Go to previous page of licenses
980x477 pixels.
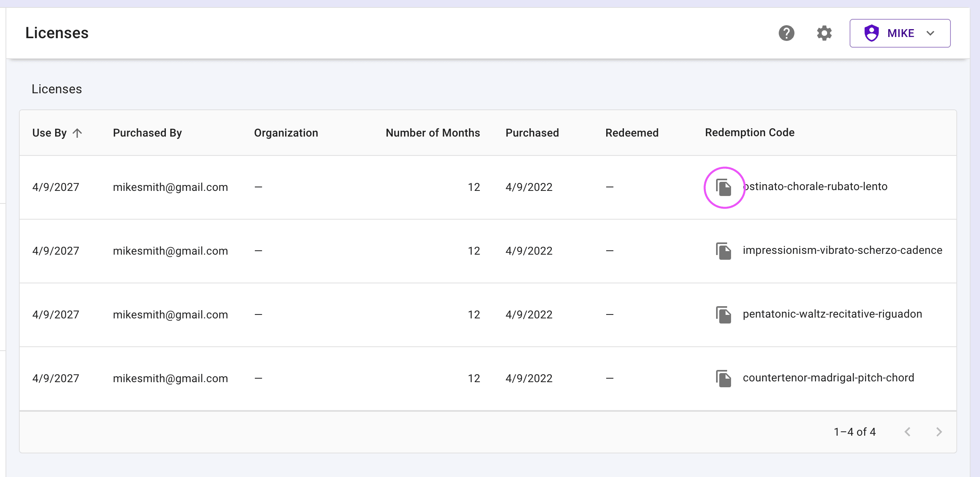[908, 432]
